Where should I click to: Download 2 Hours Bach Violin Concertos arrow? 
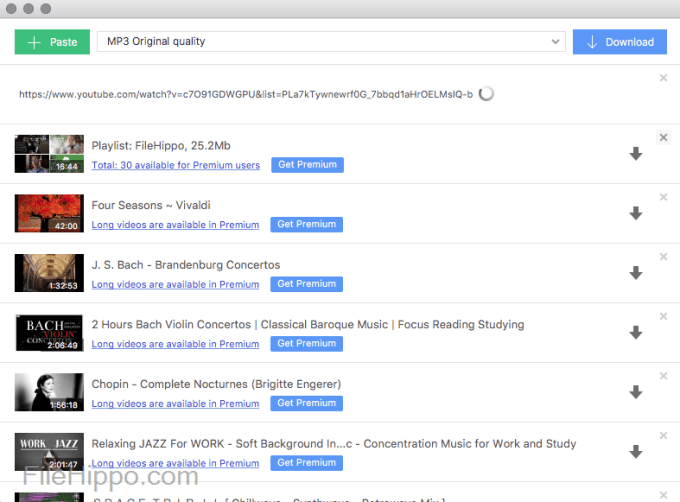click(x=636, y=332)
